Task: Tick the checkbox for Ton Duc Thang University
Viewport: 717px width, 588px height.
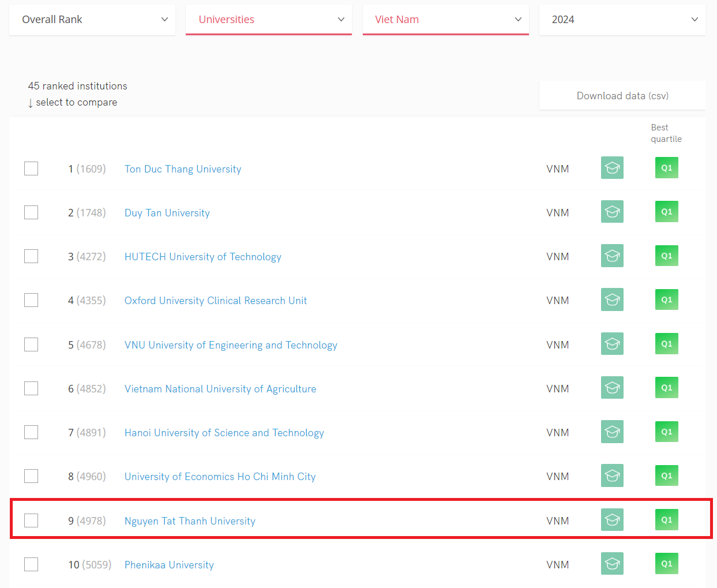Action: [x=31, y=168]
